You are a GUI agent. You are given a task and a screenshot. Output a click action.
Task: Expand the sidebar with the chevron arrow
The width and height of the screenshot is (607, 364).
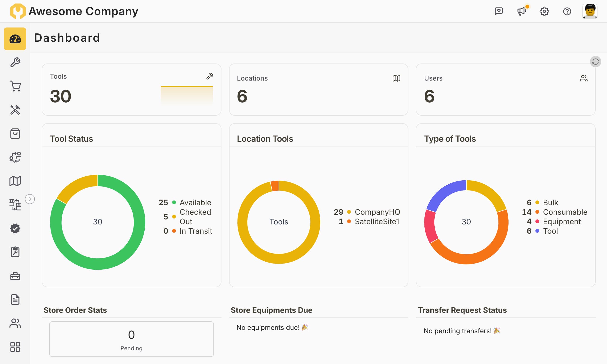[x=30, y=199]
